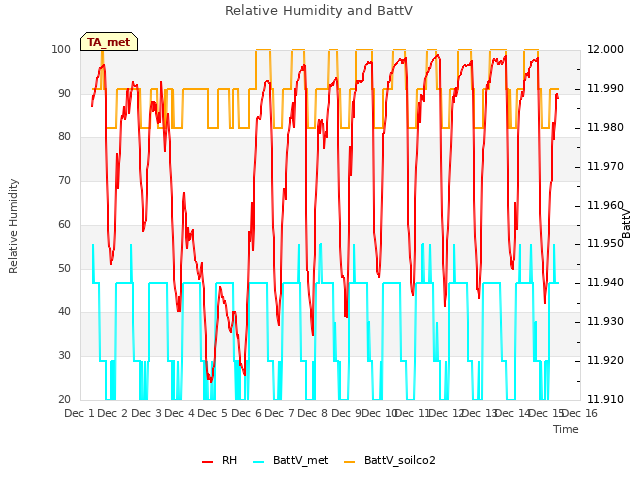Click the 40 value on humidity axis
The height and width of the screenshot is (480, 640).
[64, 311]
